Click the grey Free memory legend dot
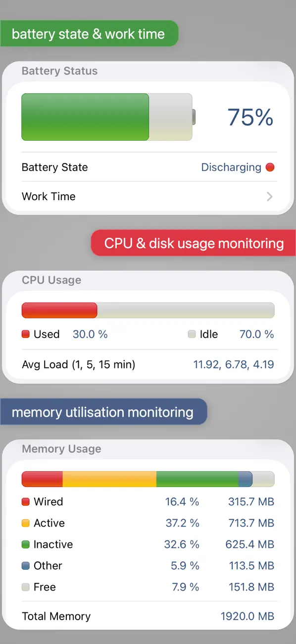This screenshot has height=644, width=296. point(25,587)
